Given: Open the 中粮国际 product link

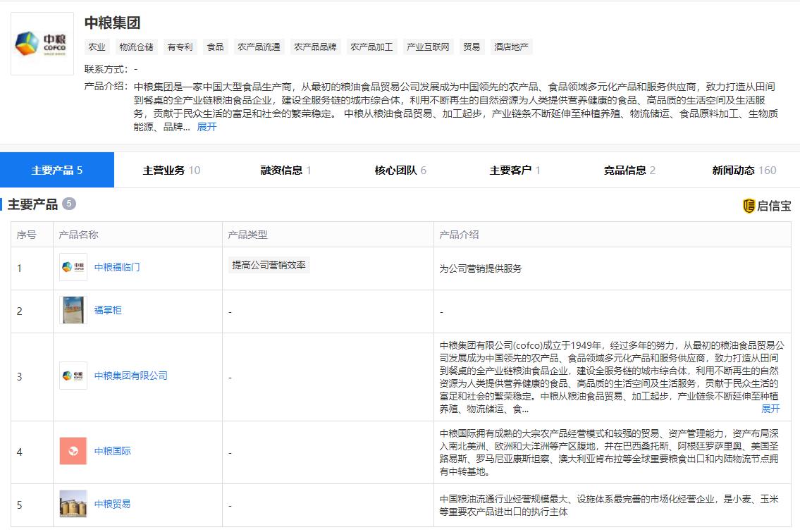Looking at the screenshot, I should click(112, 451).
